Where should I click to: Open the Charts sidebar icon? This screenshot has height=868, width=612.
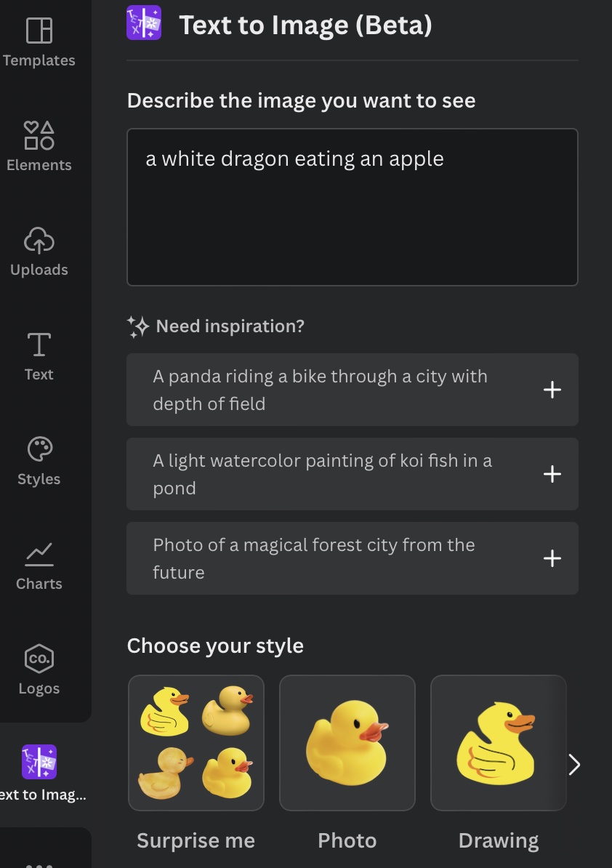coord(39,554)
